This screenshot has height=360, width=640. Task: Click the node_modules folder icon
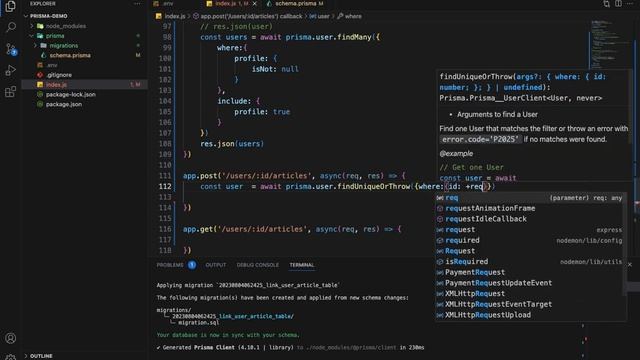click(40, 26)
